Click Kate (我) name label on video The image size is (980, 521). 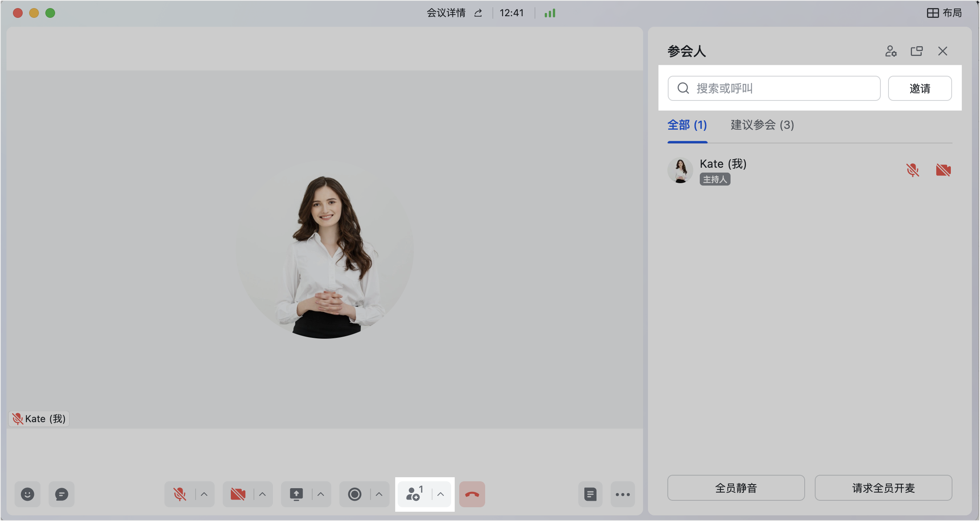(x=39, y=419)
